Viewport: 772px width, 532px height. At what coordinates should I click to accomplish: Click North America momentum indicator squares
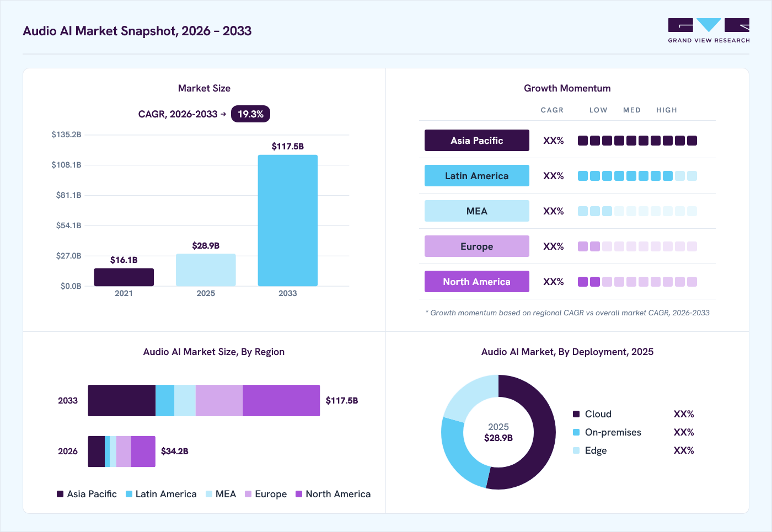pos(637,282)
